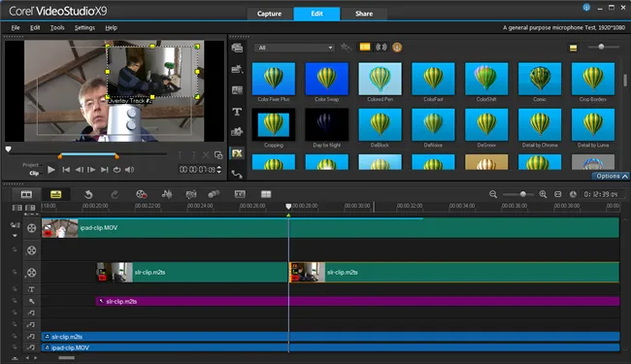The height and width of the screenshot is (364, 631).
Task: Switch to Storyboard View in timeline toolbar
Action: tap(26, 195)
